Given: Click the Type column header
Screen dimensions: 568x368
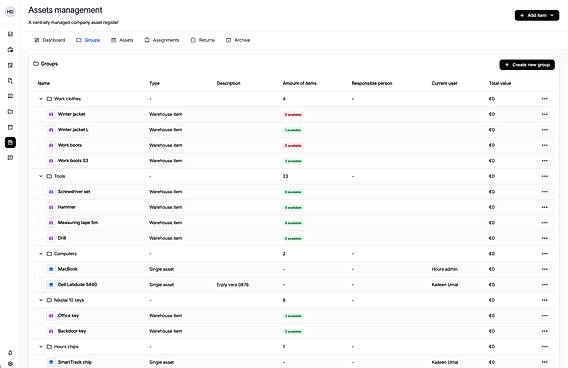Looking at the screenshot, I should [154, 83].
